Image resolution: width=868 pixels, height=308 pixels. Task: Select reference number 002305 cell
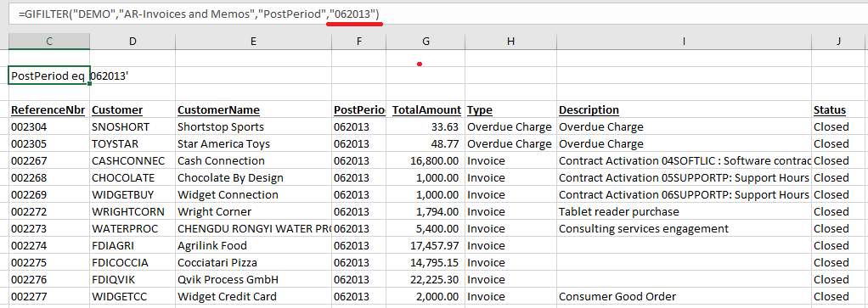(49, 143)
